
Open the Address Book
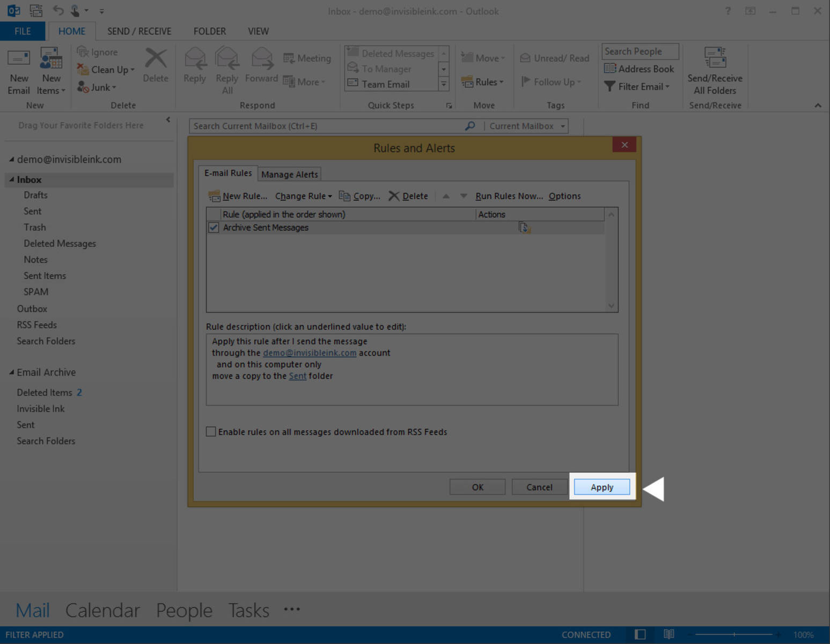(638, 69)
